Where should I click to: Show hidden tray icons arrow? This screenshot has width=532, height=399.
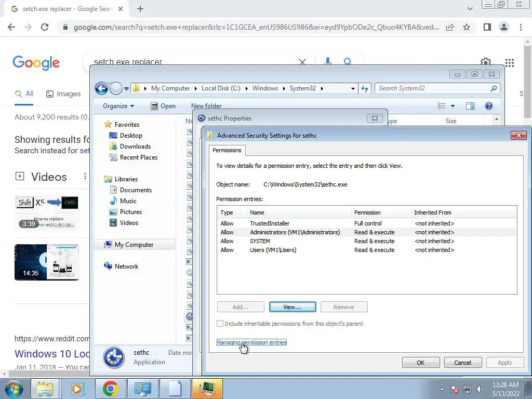pyautogui.click(x=442, y=389)
